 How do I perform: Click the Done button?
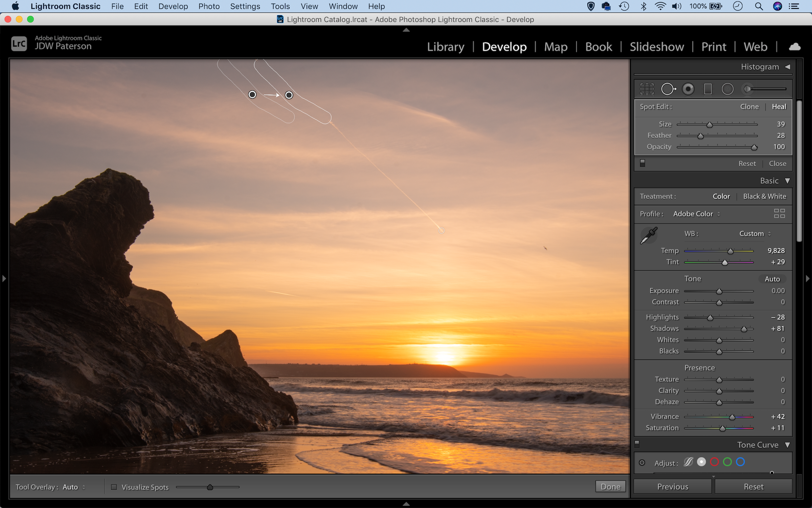(610, 487)
